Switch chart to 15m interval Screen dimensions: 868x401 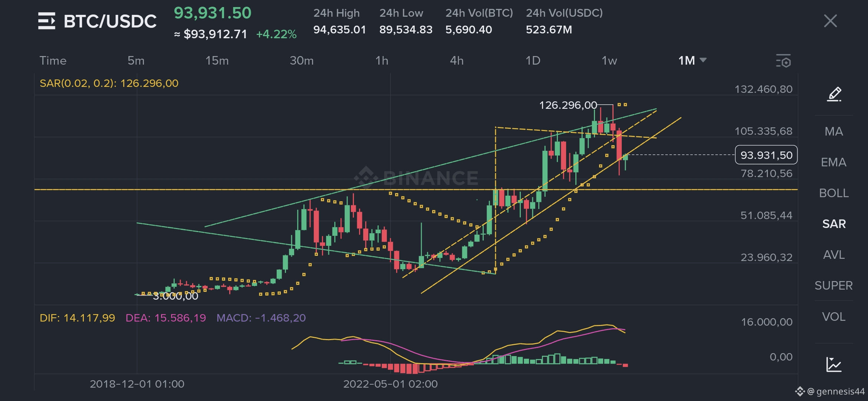(x=217, y=61)
